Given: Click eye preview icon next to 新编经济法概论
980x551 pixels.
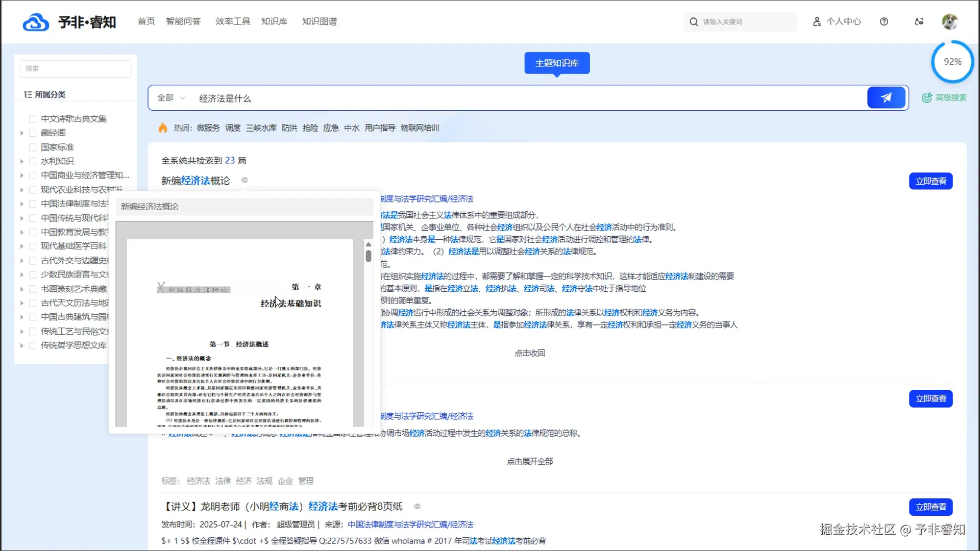Looking at the screenshot, I should [244, 180].
